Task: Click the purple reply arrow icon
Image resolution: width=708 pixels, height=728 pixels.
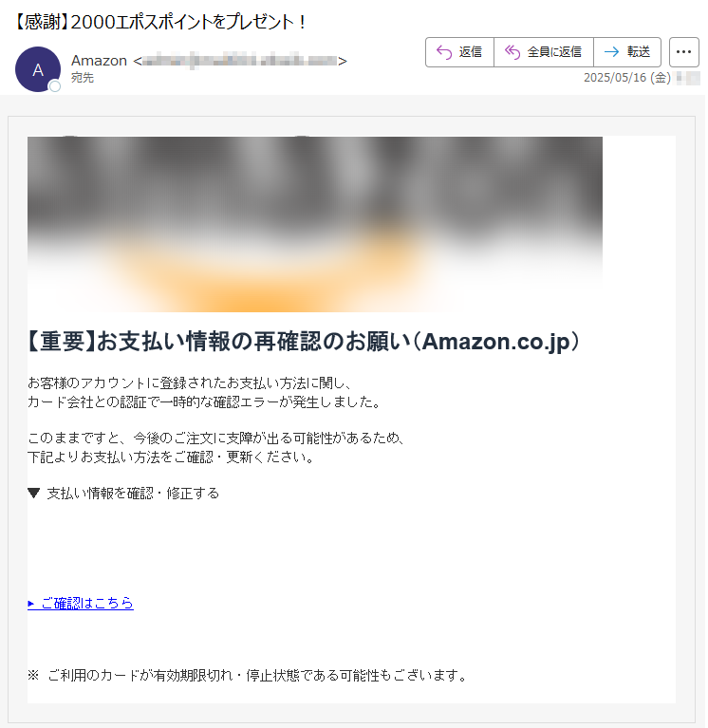Action: pos(444,52)
